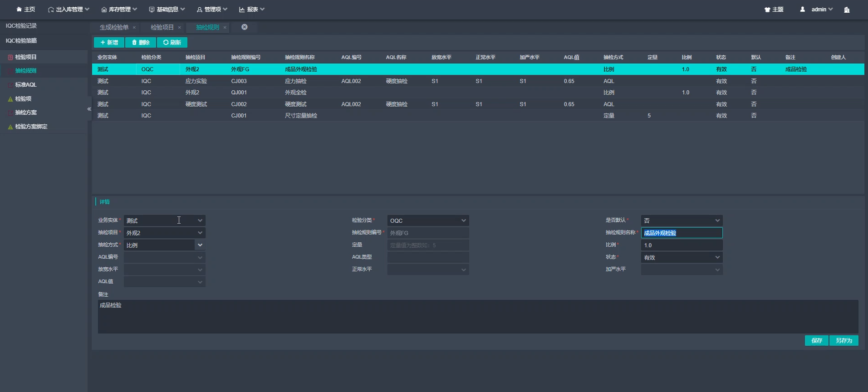Open the 抽检项目 dropdown showing 外观2

tap(165, 233)
